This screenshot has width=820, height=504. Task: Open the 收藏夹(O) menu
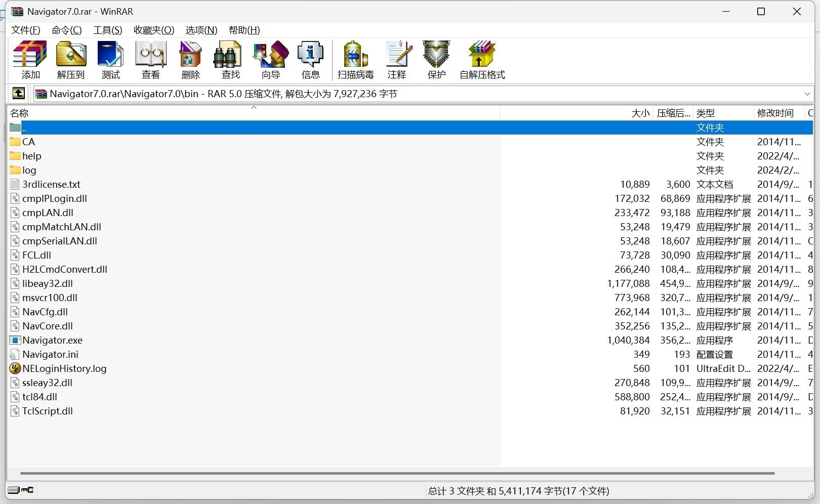coord(154,30)
